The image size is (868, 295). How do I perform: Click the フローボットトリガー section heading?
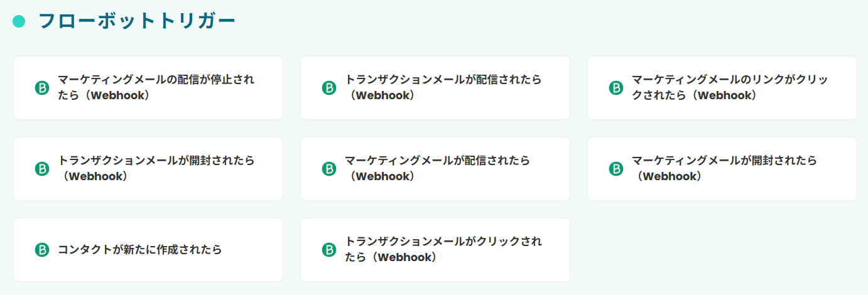[x=136, y=21]
